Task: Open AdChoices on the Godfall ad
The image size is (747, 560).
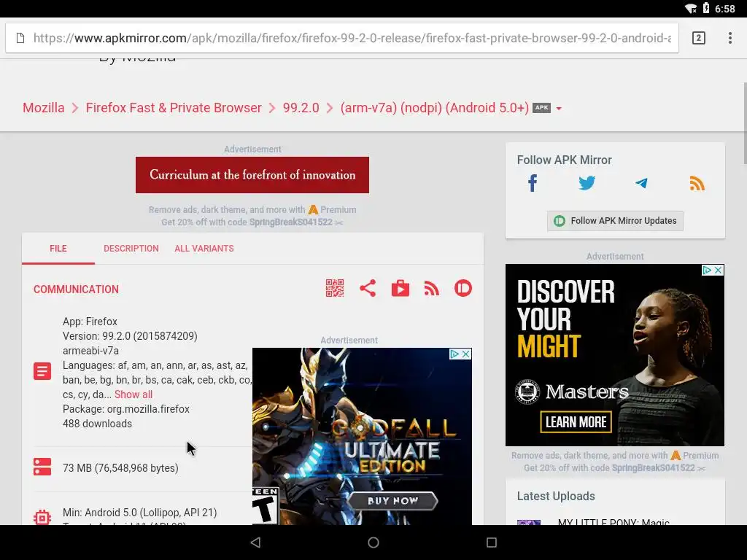Action: click(x=454, y=354)
